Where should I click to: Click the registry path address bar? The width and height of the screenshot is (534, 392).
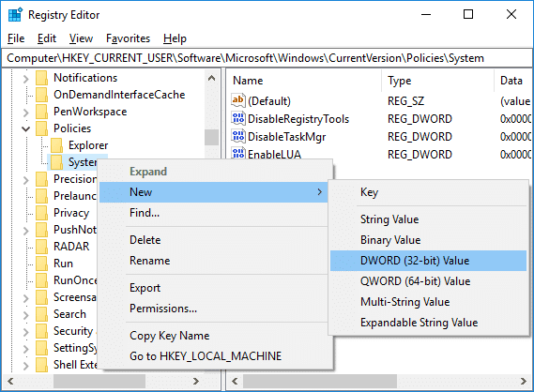pos(267,58)
